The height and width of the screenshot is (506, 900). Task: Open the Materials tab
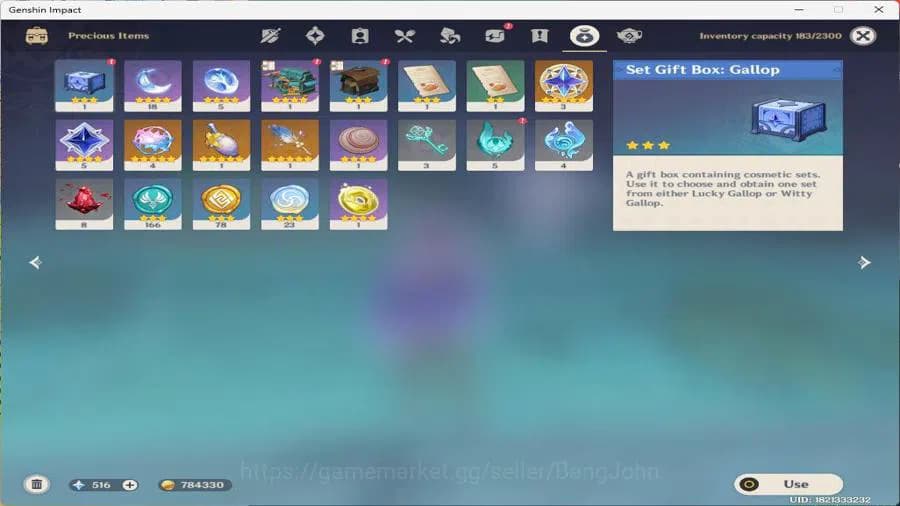[450, 36]
